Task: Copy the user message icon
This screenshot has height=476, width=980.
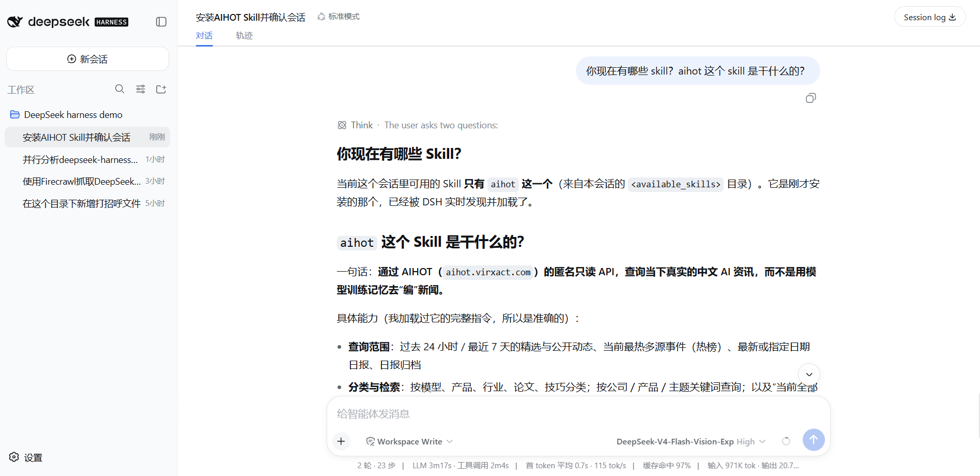Action: (810, 98)
